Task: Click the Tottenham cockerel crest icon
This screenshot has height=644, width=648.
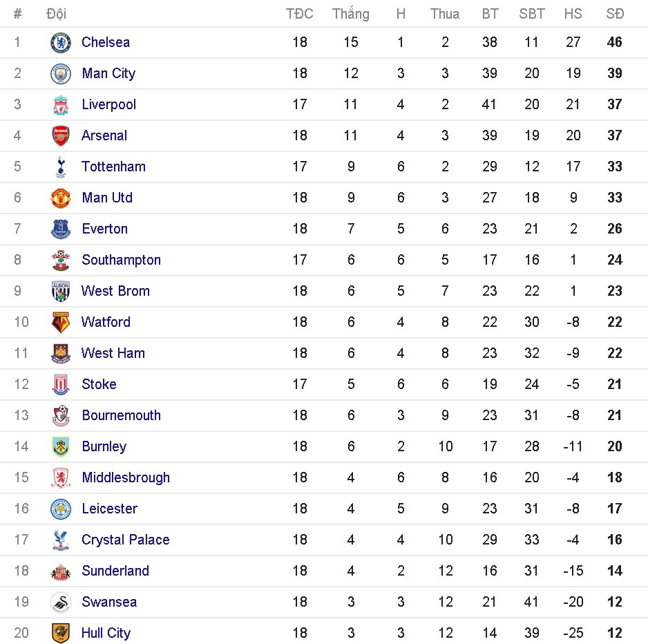Action: [61, 167]
